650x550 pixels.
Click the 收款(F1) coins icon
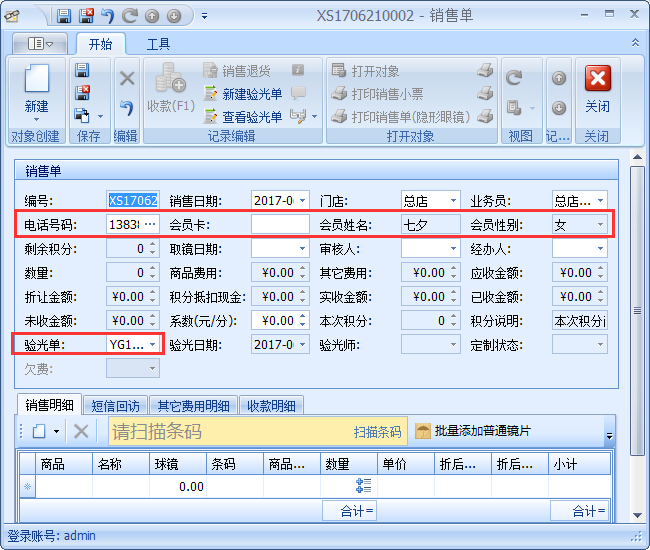170,78
